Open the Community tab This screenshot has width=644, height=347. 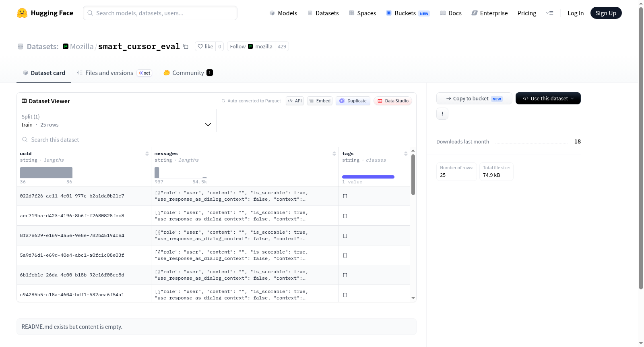[188, 73]
